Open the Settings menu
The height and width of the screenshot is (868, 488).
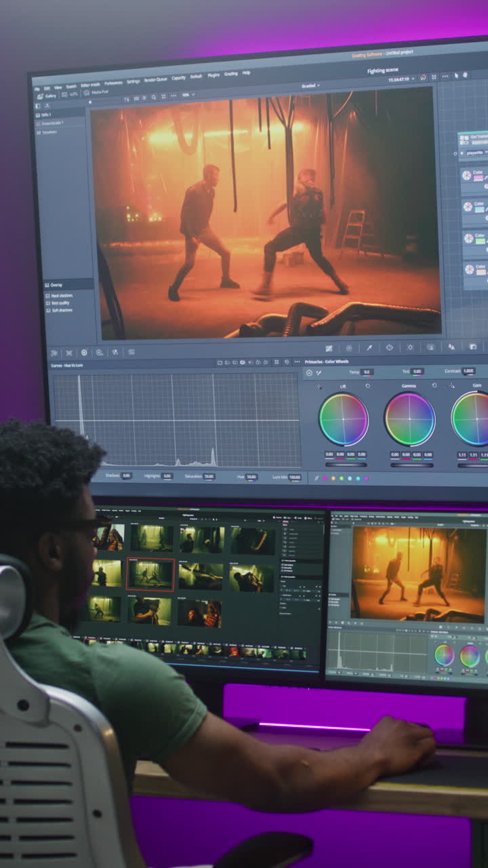[x=134, y=81]
